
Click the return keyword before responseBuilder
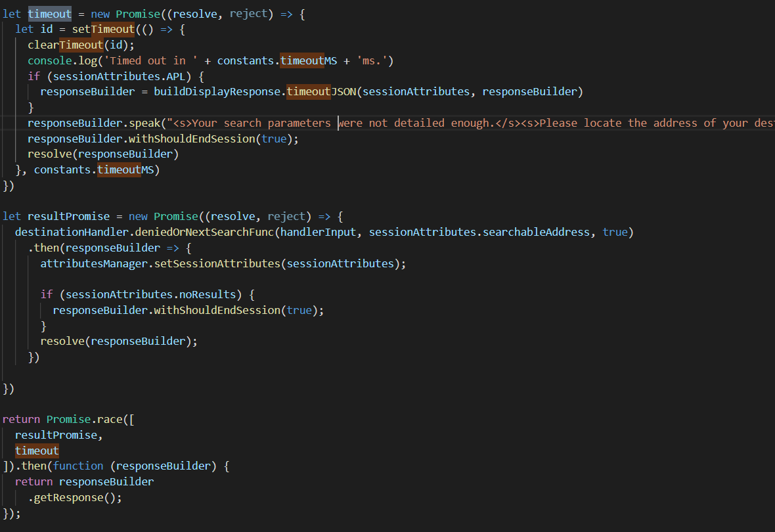[33, 481]
